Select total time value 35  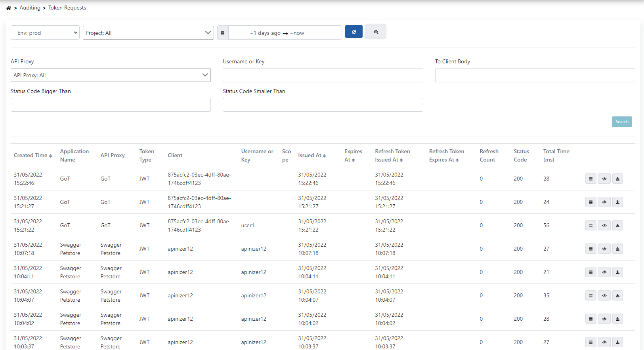tap(546, 295)
